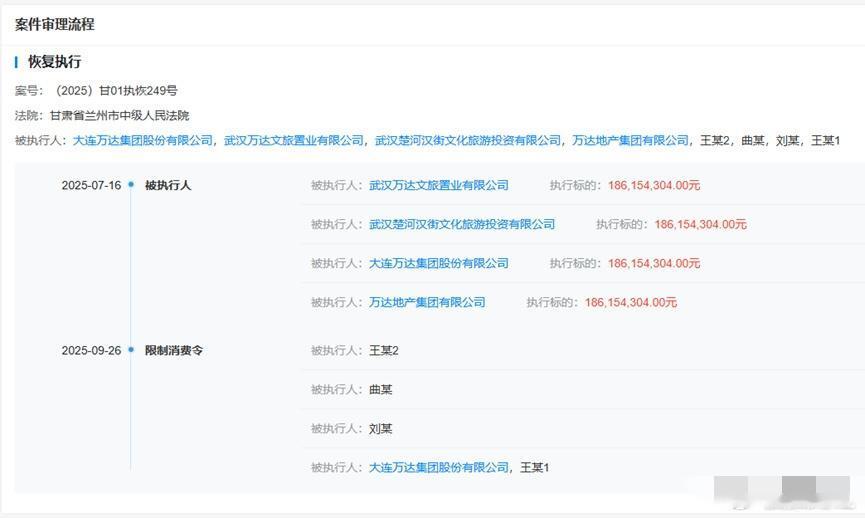Viewport: 865px width, 518px height.
Task: Click the date 2025-09-26
Action: pyautogui.click(x=91, y=350)
